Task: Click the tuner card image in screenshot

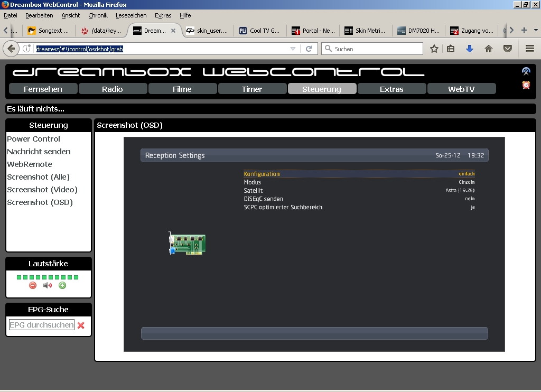Action: pos(187,243)
